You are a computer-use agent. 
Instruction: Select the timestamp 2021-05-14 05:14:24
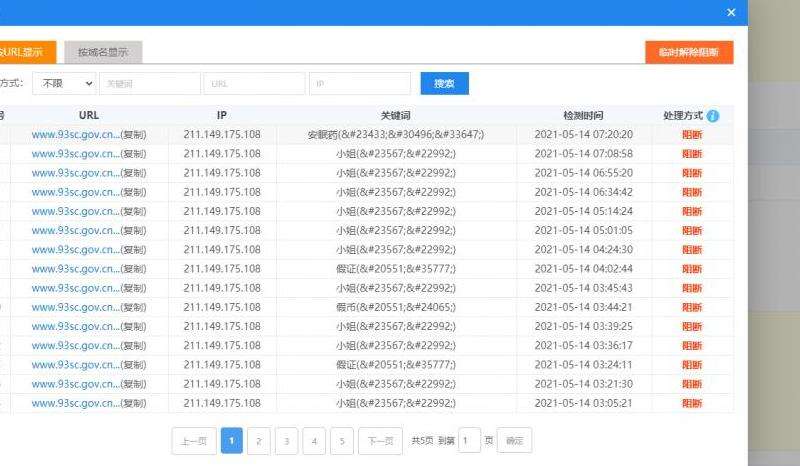click(x=584, y=211)
